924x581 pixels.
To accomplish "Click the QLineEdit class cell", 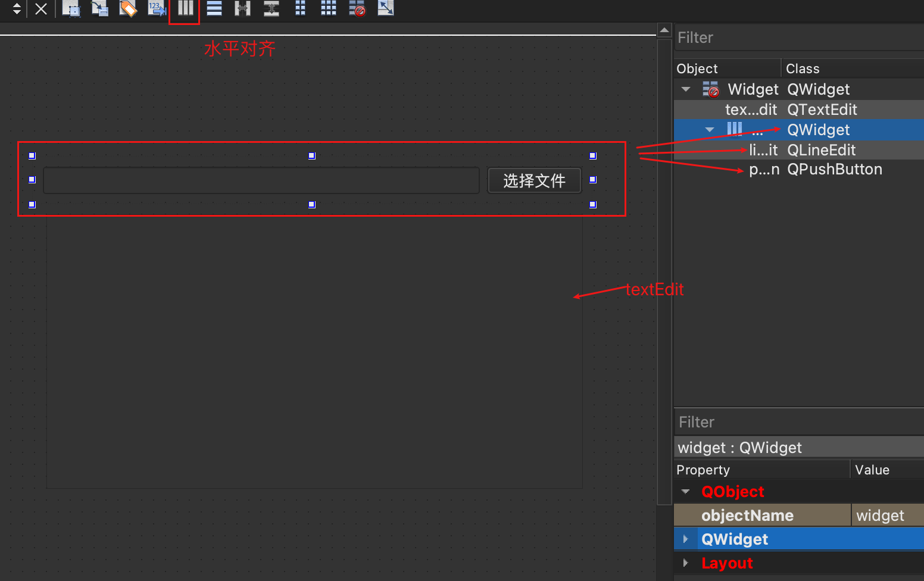I will point(822,150).
